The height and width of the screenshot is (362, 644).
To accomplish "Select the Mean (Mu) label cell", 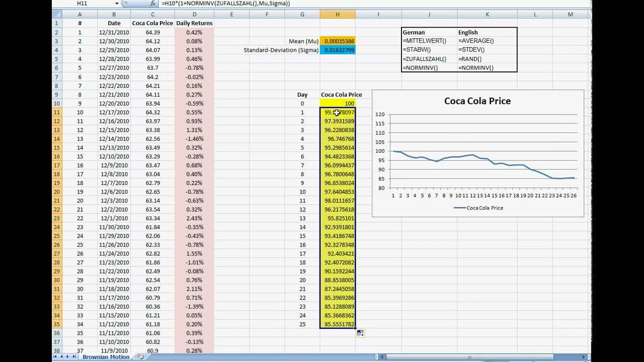I will [x=303, y=41].
